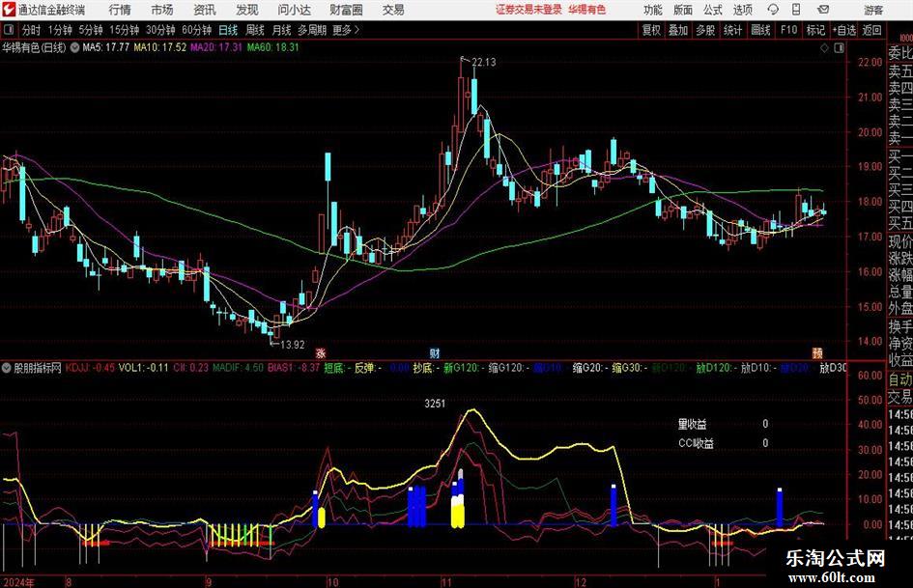Click the 13.92 low price label

tap(293, 345)
